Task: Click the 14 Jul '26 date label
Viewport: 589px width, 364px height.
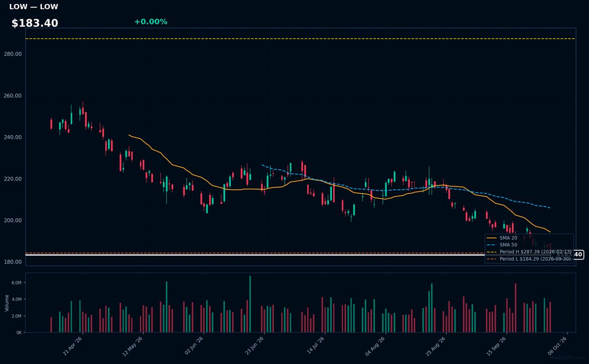Action: (x=316, y=345)
